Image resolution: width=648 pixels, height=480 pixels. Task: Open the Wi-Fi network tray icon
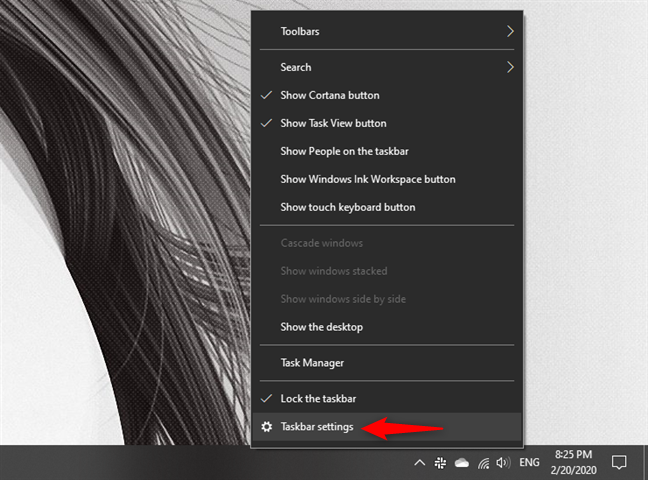483,463
